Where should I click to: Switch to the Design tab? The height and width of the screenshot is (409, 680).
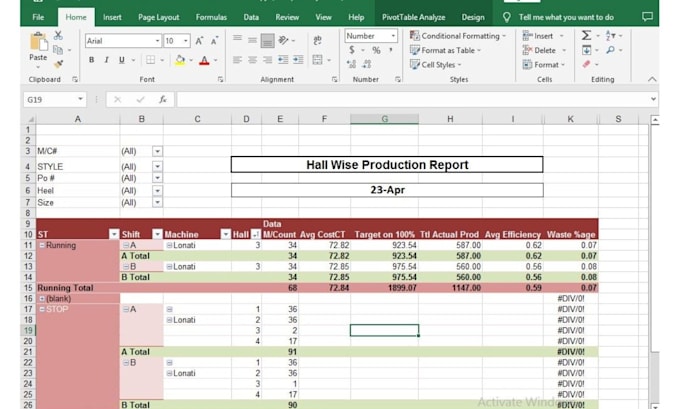(x=473, y=17)
